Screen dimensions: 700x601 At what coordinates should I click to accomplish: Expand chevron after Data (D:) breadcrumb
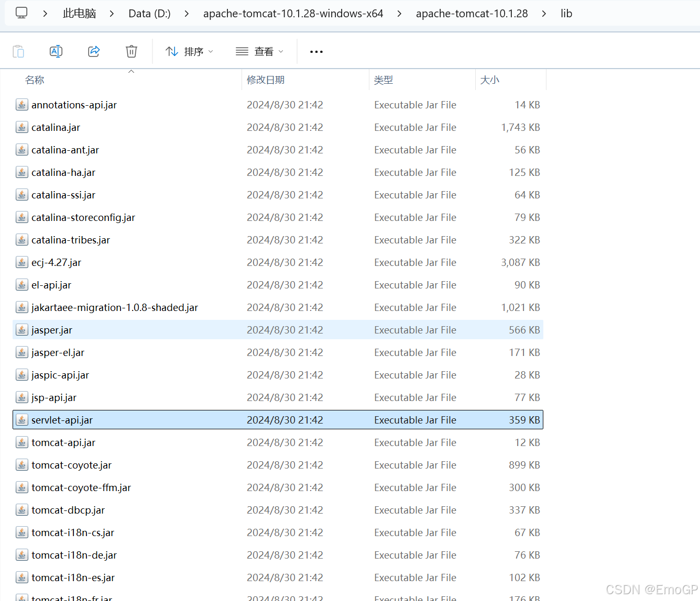pos(187,14)
